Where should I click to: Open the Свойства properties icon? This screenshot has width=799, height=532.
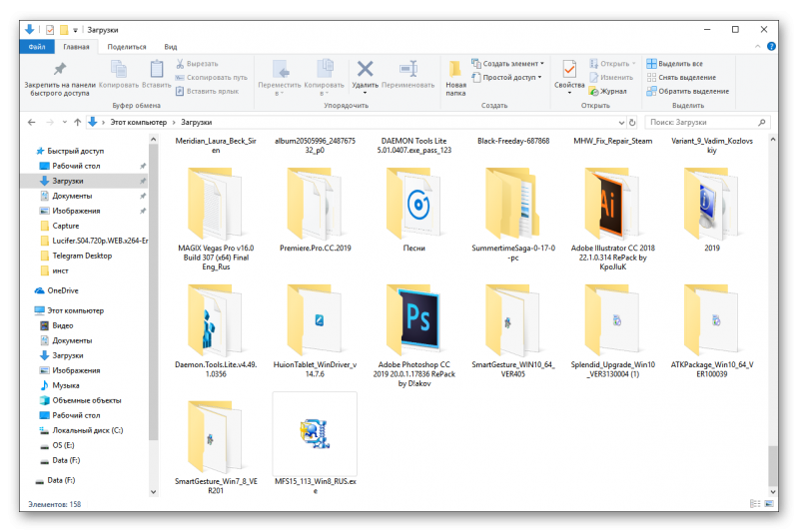point(569,69)
